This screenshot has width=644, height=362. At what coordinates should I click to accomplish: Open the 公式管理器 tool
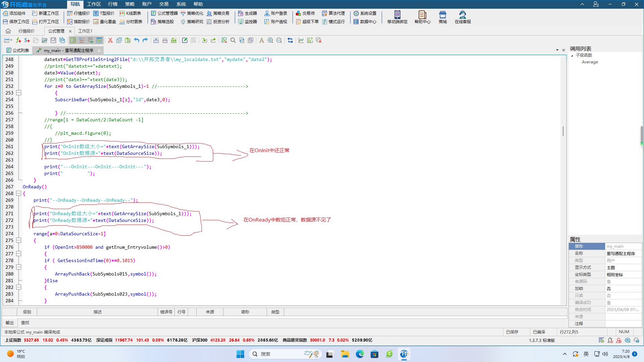pos(164,13)
